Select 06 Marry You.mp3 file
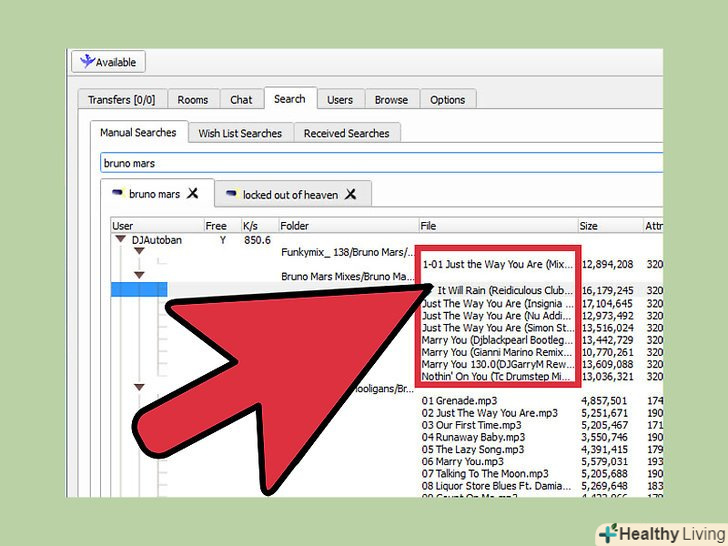This screenshot has height=546, width=728. pyautogui.click(x=462, y=462)
